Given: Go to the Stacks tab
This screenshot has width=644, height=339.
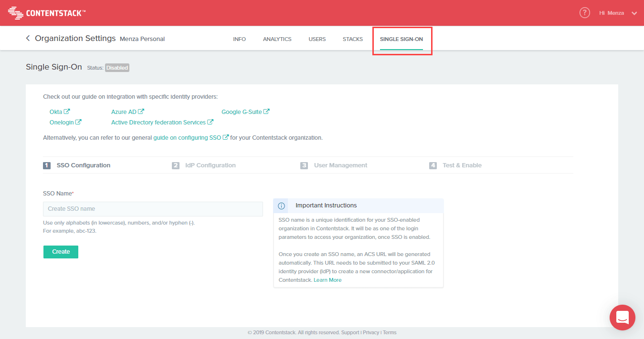Looking at the screenshot, I should 353,39.
